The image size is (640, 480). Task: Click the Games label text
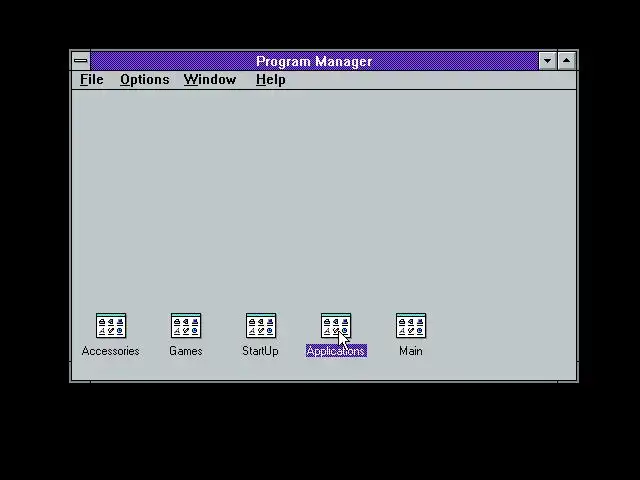pos(186,351)
